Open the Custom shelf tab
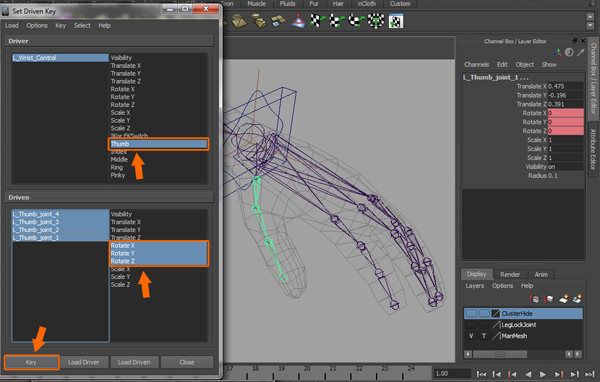The height and width of the screenshot is (382, 600). coord(400,4)
